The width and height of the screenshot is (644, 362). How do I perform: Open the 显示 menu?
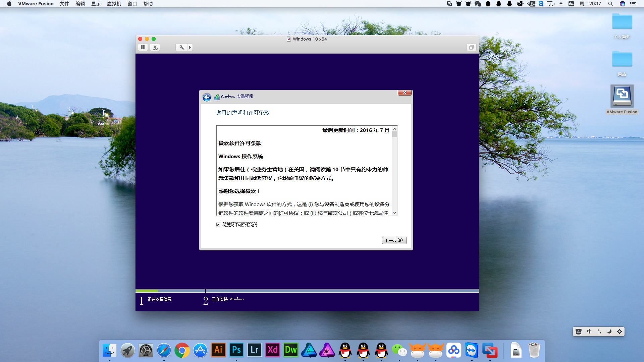pyautogui.click(x=96, y=4)
